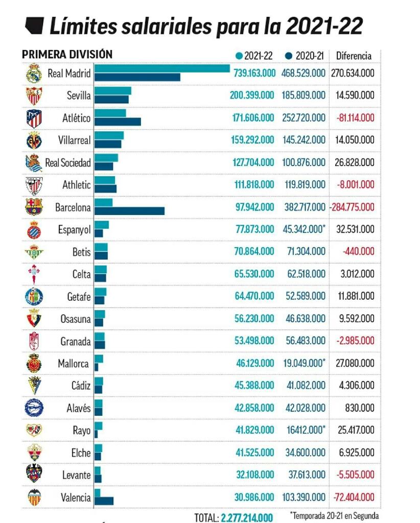
Task: Click the Sevilla club crest
Action: (x=34, y=96)
